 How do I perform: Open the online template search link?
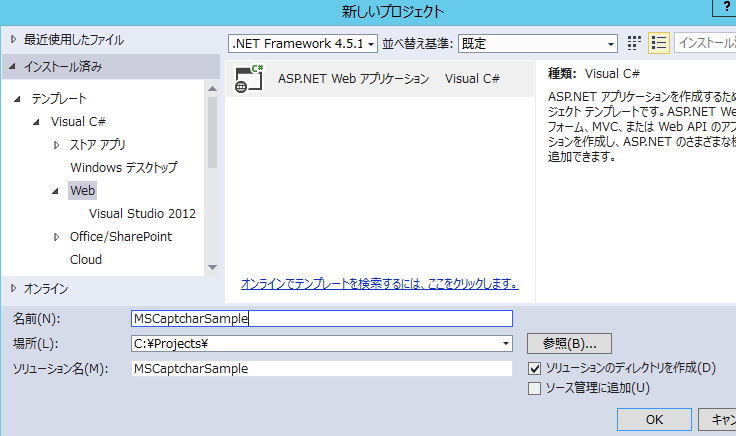380,283
